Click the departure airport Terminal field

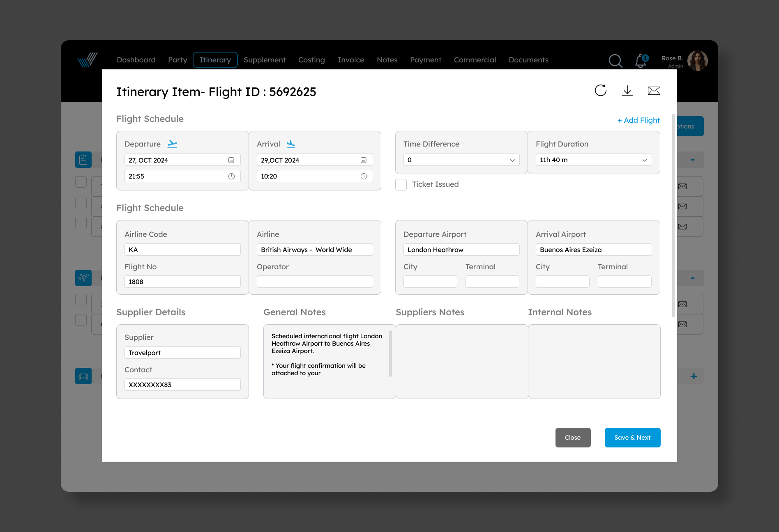click(x=492, y=282)
